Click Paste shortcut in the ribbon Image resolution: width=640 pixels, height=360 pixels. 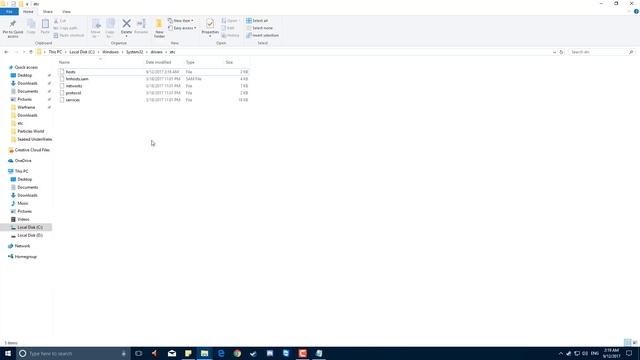point(69,36)
